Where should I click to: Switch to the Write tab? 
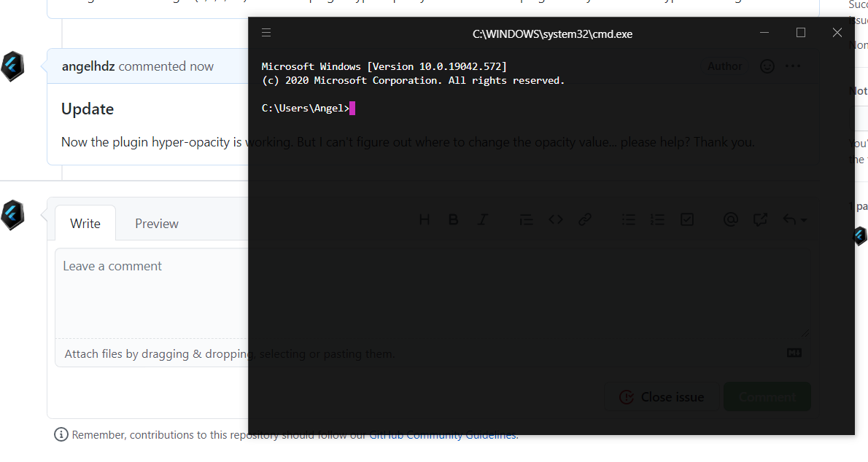click(x=85, y=223)
